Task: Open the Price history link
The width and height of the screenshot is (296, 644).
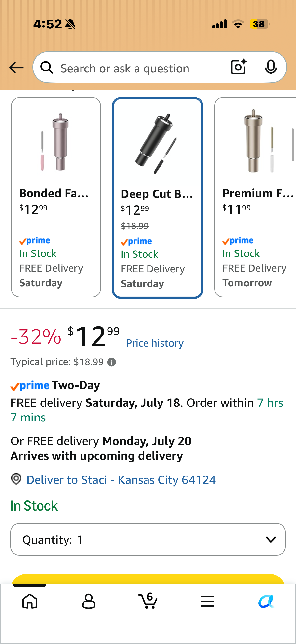Action: point(155,343)
